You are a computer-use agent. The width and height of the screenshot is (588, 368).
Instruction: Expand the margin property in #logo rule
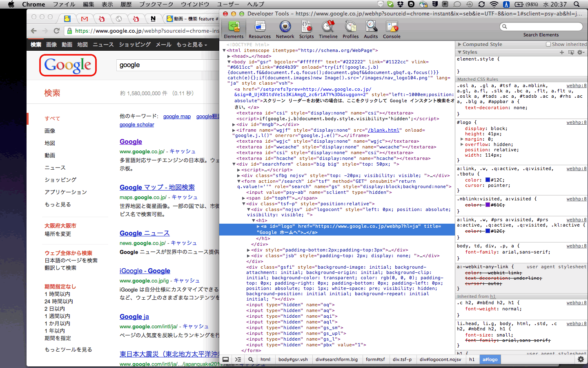[462, 139]
